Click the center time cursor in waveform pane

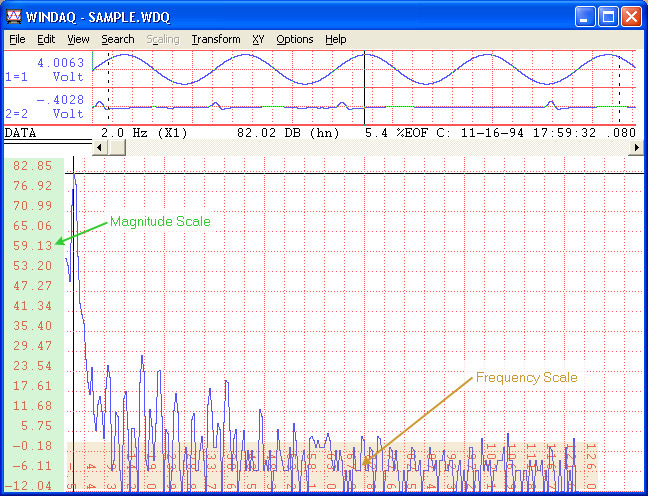[x=364, y=88]
